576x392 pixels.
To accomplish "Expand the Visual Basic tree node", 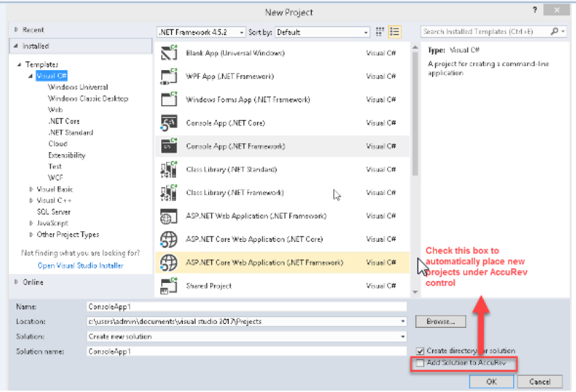I will [31, 190].
